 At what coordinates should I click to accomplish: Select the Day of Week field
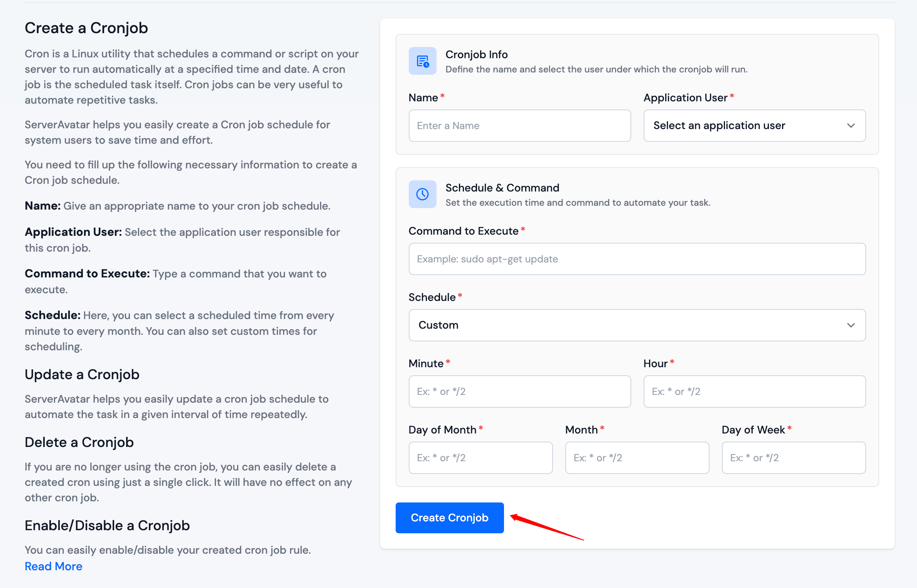(x=794, y=458)
